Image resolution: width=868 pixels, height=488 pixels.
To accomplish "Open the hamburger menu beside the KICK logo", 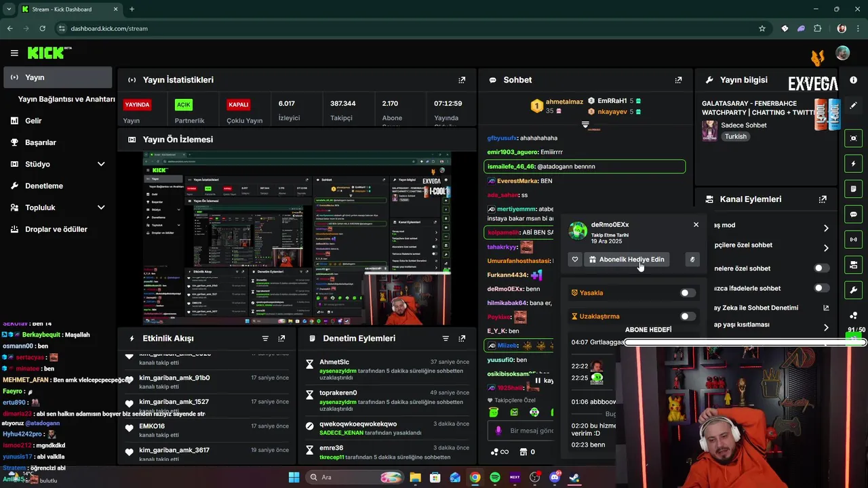I will click(x=14, y=53).
